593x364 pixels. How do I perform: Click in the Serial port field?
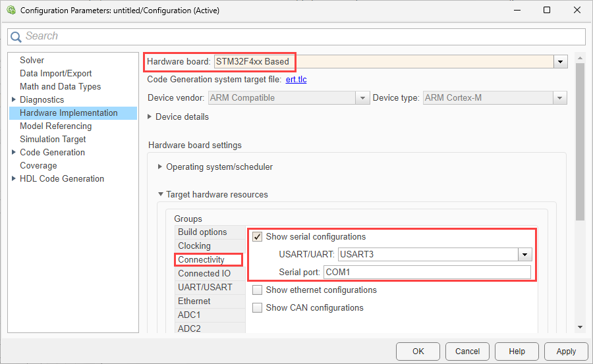tap(426, 273)
